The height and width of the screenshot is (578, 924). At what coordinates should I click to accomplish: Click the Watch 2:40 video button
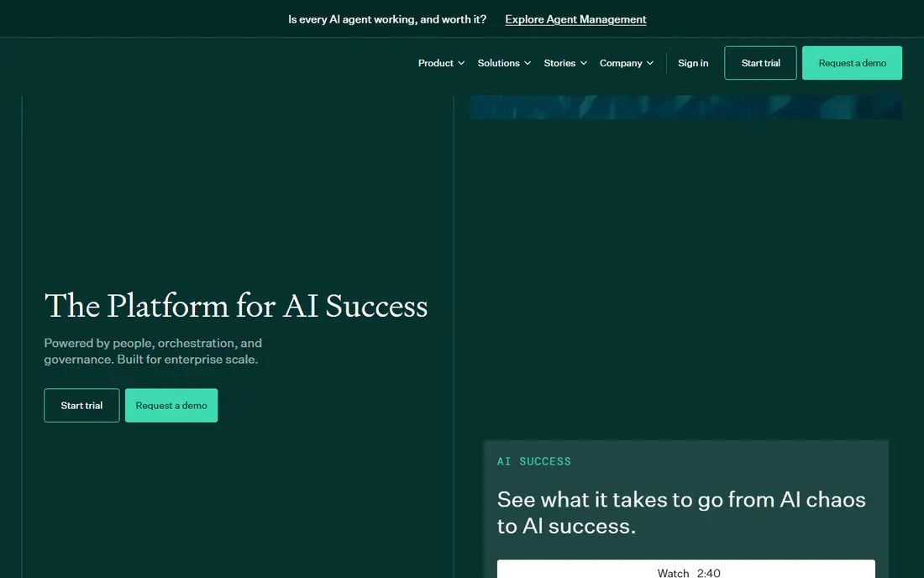[x=686, y=569]
